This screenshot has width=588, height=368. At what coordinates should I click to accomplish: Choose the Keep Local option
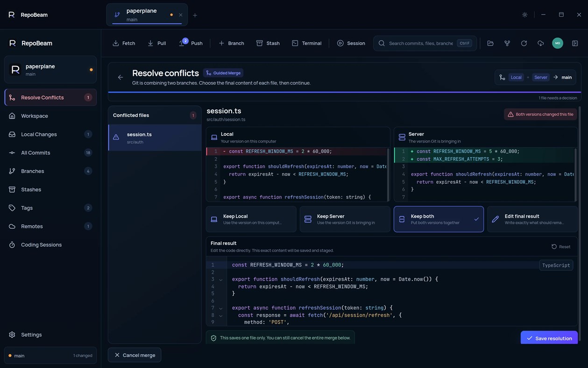pos(251,219)
